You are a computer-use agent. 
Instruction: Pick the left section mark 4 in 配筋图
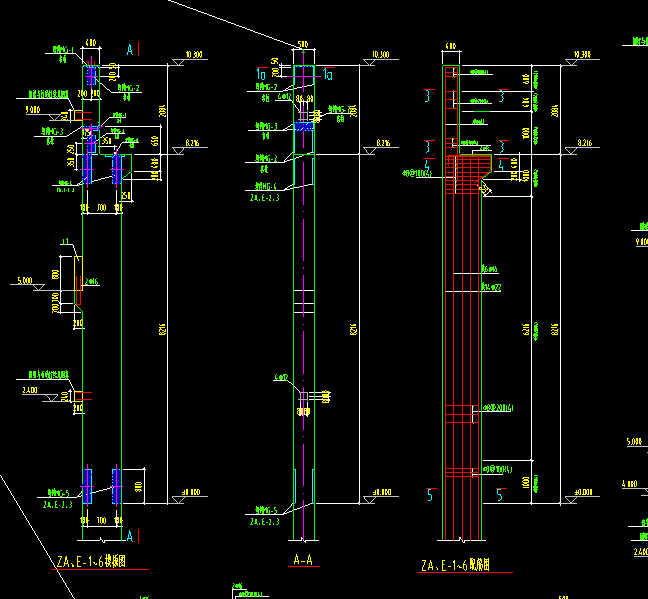[427, 165]
